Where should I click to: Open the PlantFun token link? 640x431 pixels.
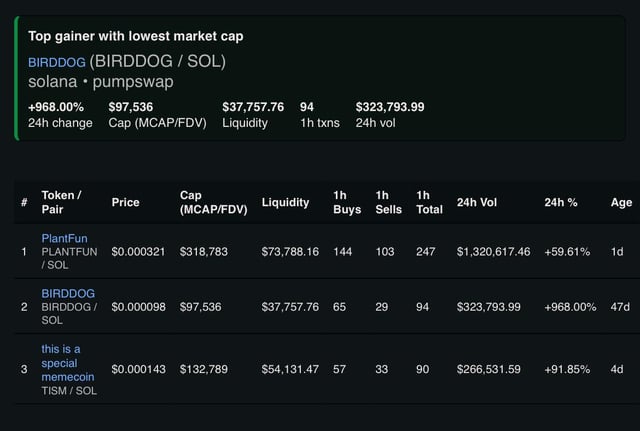coord(62,238)
